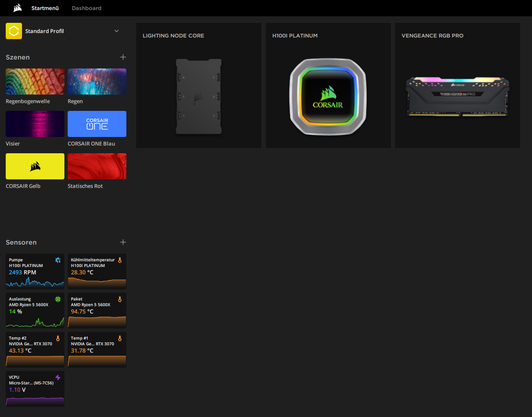Apply the Regenbogenwelle scene thumbnail

(x=35, y=82)
